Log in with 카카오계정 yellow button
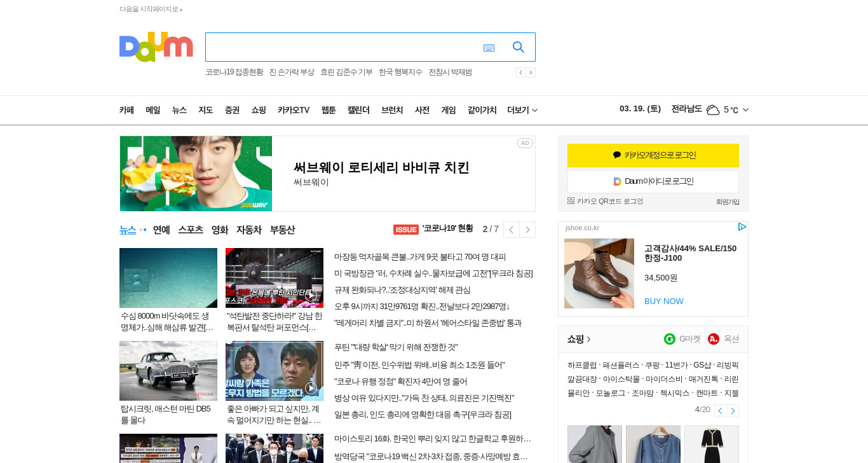The height and width of the screenshot is (463, 868). tap(653, 155)
